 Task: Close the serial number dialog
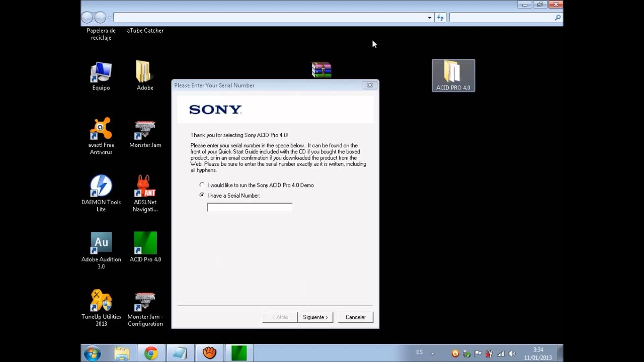tap(370, 85)
